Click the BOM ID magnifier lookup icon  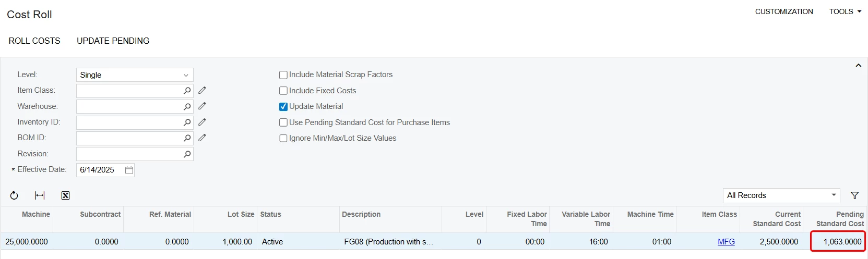tap(187, 138)
